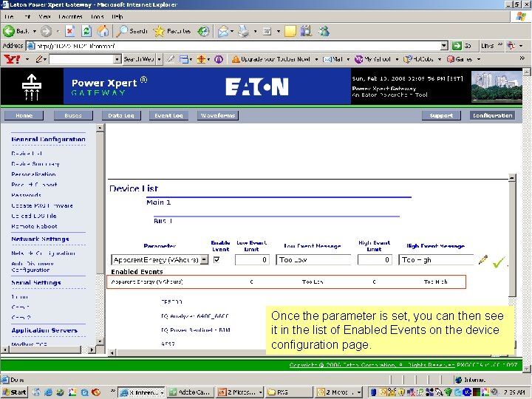
Task: Click the Yahoo Games toolbar button
Action: (x=460, y=59)
